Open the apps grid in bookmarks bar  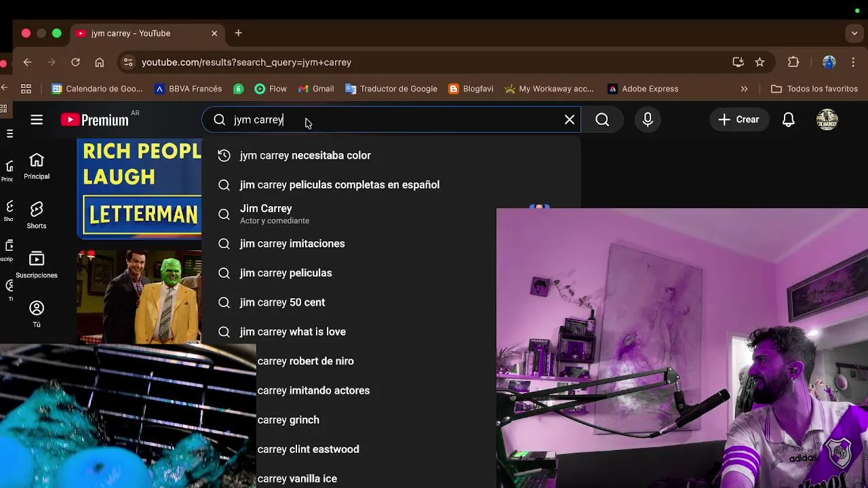click(26, 89)
